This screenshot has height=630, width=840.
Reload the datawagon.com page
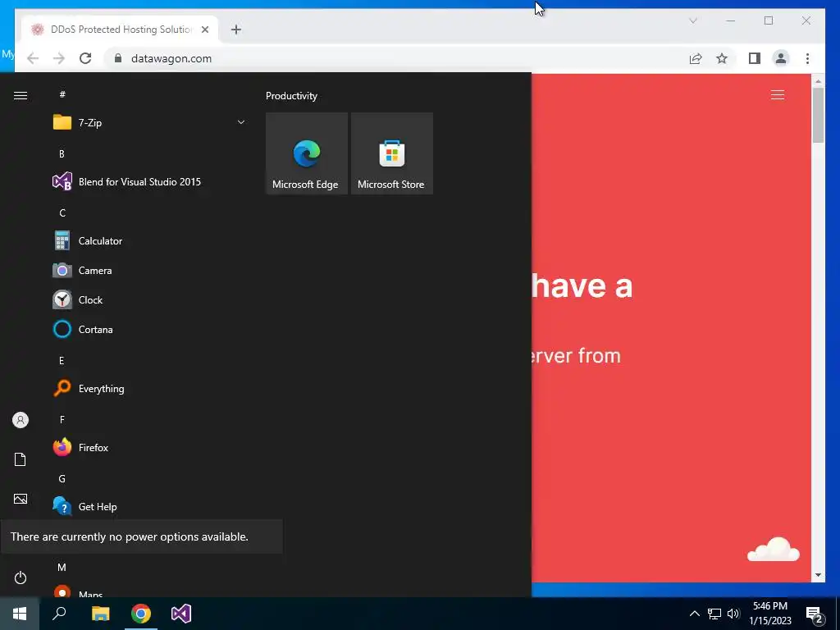point(85,58)
